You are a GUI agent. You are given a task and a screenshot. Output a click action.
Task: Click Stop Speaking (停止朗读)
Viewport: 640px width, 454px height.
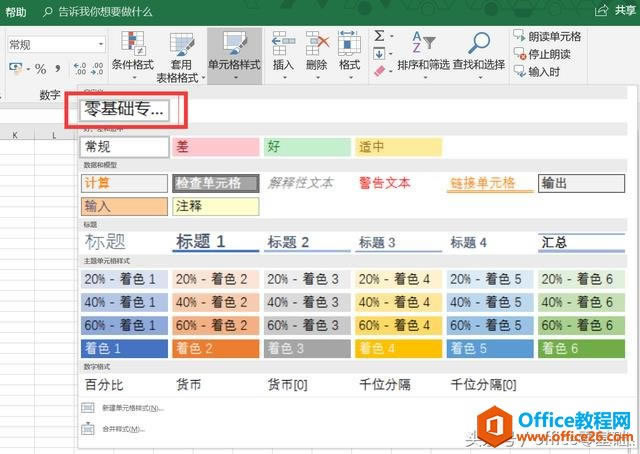(x=542, y=54)
